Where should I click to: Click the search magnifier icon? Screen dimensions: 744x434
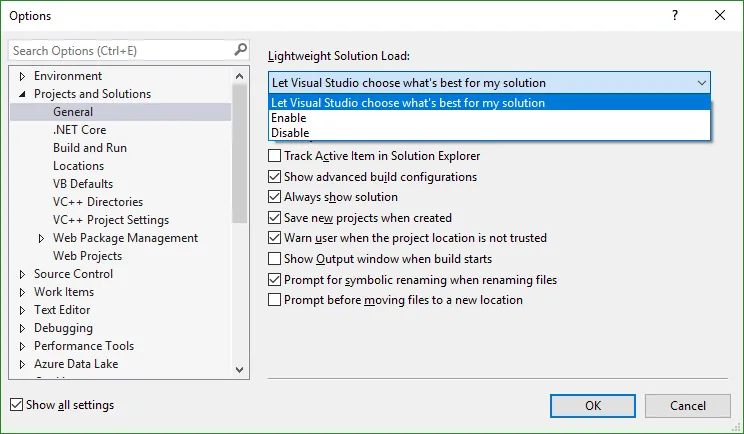[x=241, y=50]
